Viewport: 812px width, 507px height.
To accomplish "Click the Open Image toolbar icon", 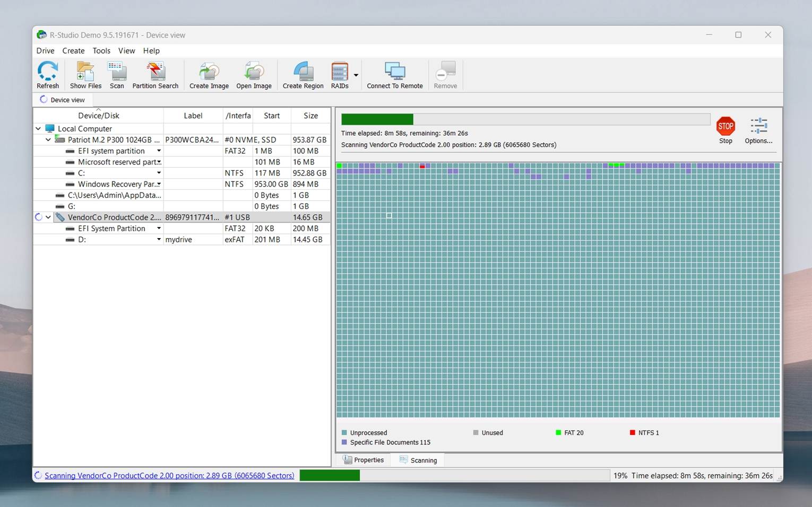I will (x=254, y=75).
